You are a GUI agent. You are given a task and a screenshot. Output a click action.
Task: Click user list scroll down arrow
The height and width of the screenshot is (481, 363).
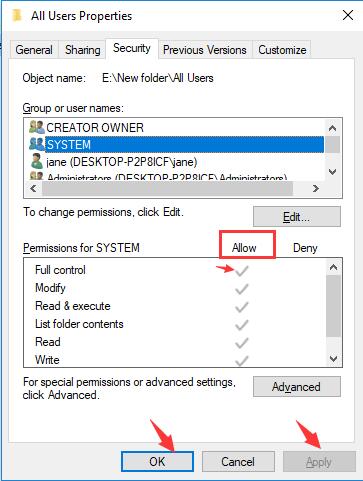pos(332,172)
